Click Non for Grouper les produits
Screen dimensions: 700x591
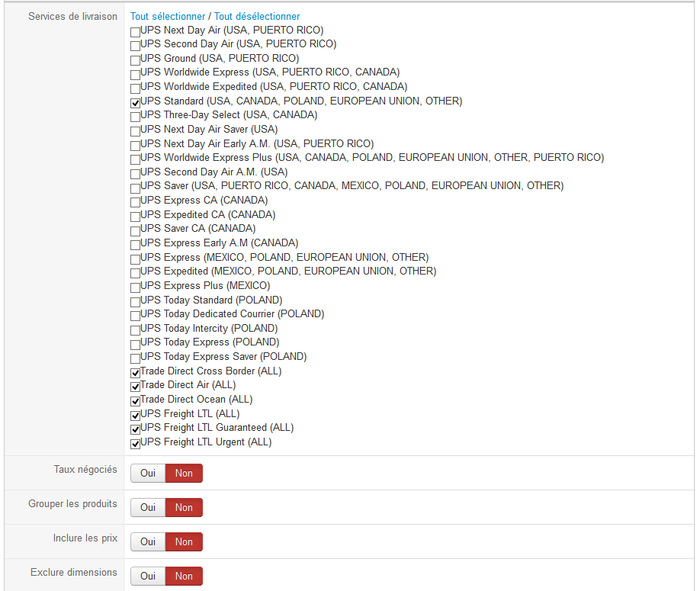pos(184,508)
